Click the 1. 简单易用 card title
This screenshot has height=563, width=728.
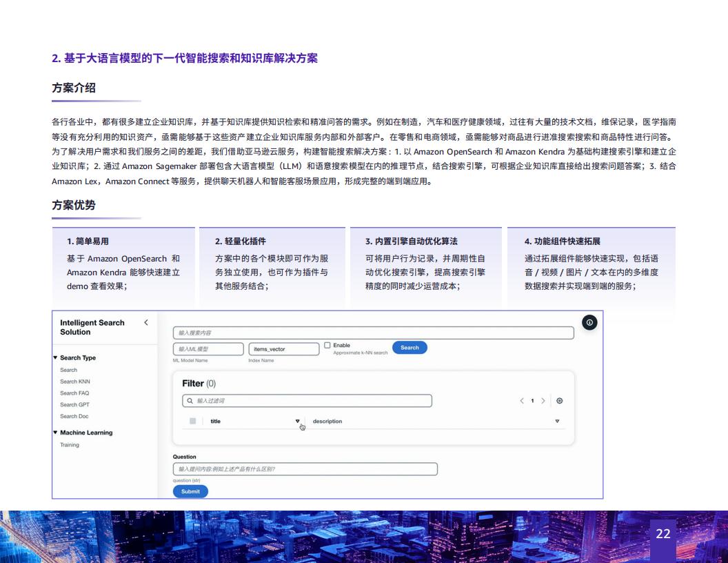[88, 241]
